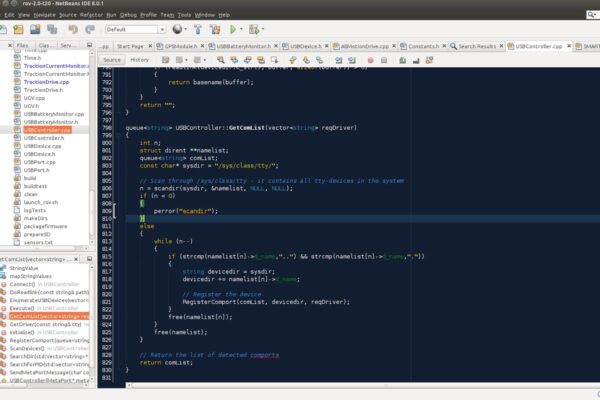
Task: Uncomment the selected lines
Action: (416, 60)
